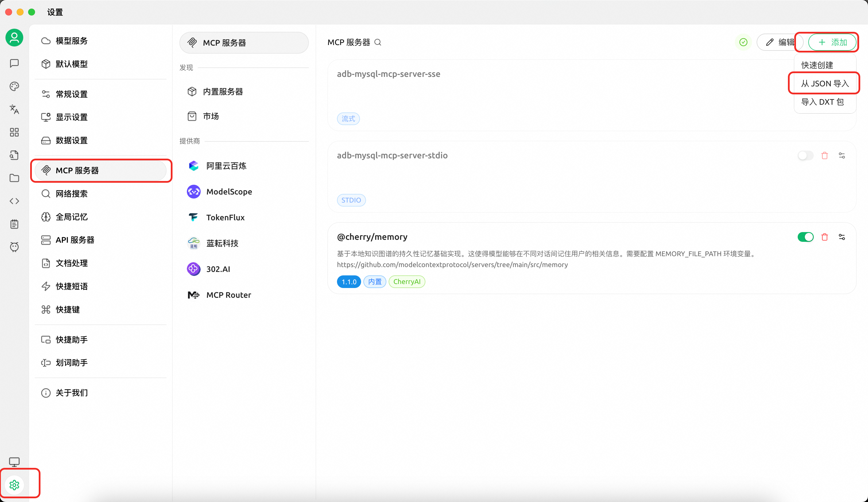Open the translation sidebar icon

(14, 110)
